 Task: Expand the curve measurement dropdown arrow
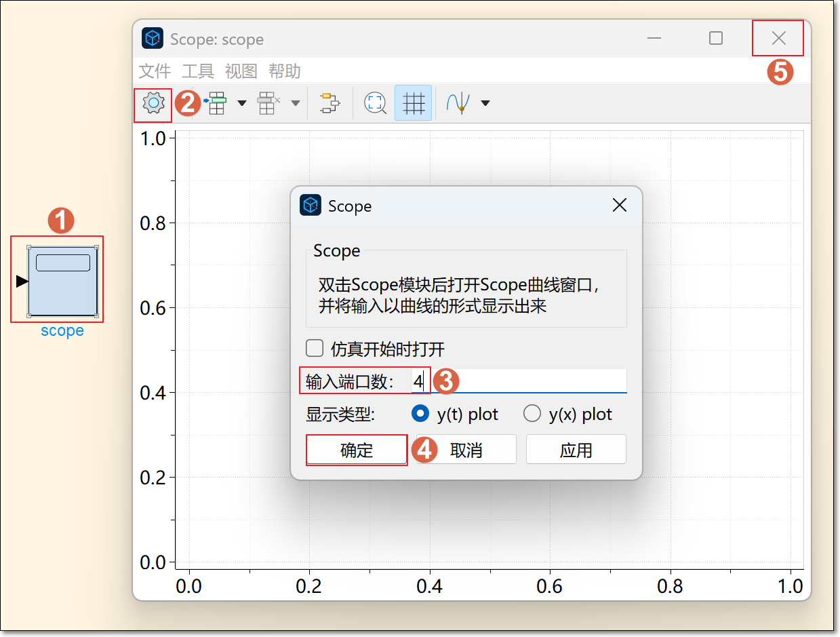(x=485, y=104)
